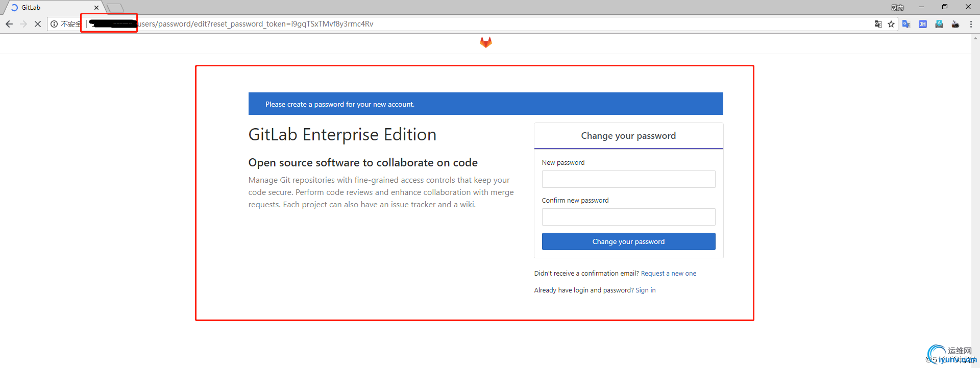
Task: Bookmark this page with the star
Action: [x=891, y=24]
